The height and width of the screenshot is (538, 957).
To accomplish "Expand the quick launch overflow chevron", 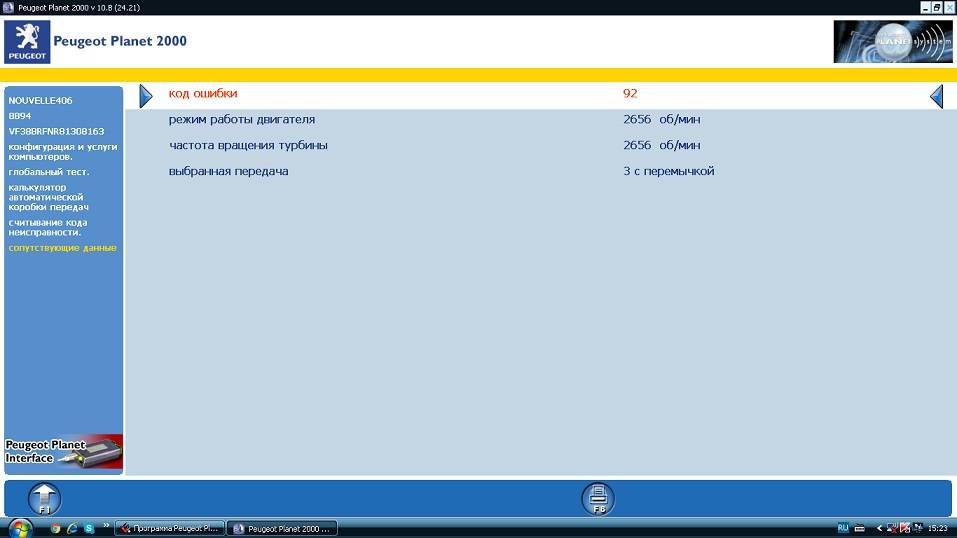I will click(x=106, y=525).
